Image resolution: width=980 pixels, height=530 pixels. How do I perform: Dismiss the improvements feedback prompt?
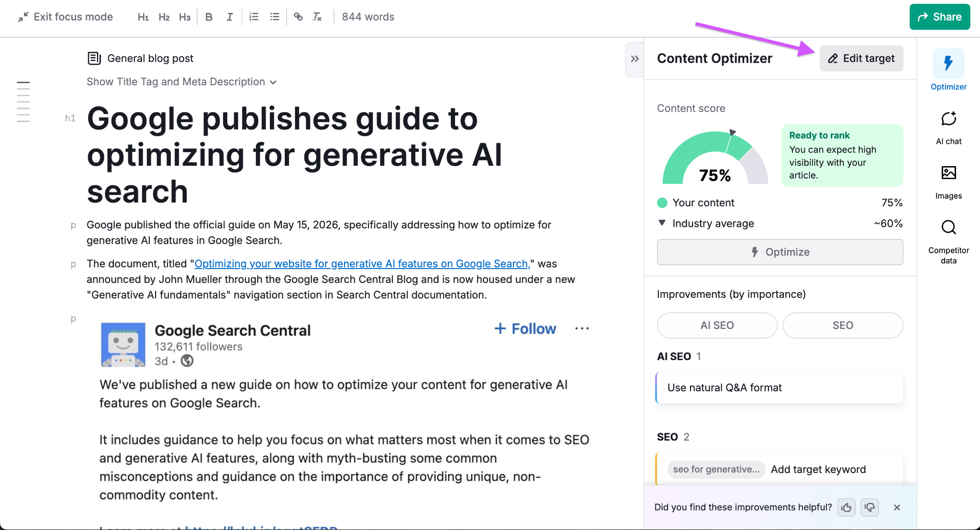[897, 507]
